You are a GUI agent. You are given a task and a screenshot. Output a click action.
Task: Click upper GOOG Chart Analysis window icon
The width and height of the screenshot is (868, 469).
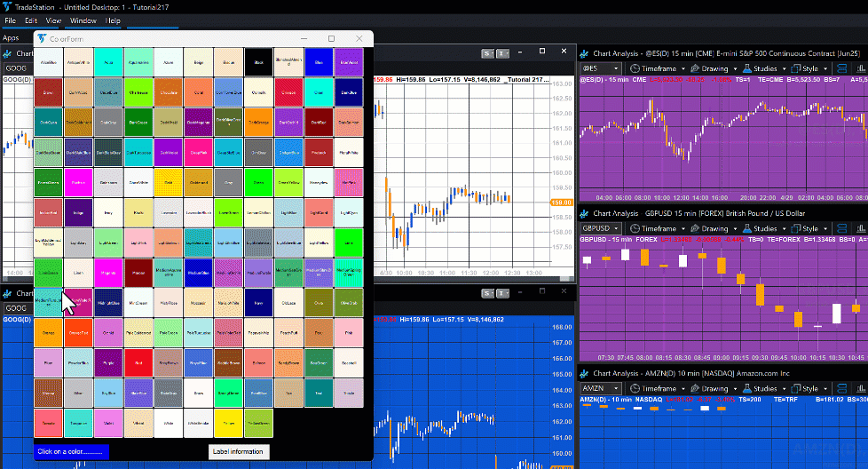pos(8,53)
